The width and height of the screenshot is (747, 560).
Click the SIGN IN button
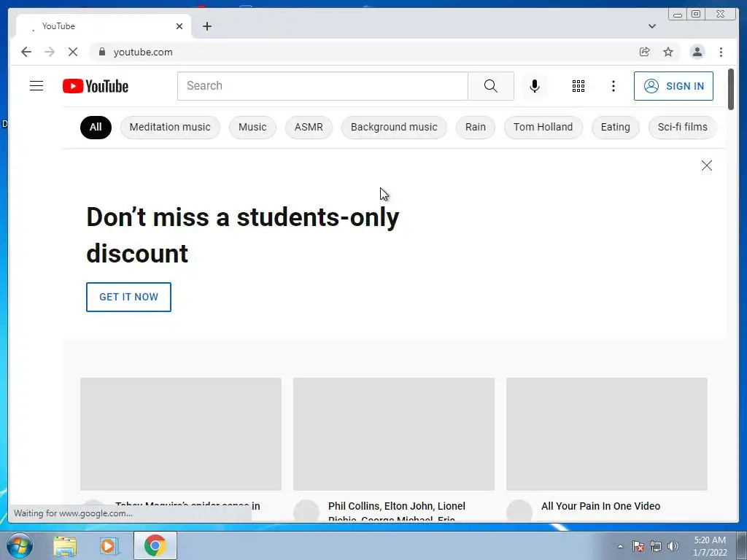tap(673, 86)
